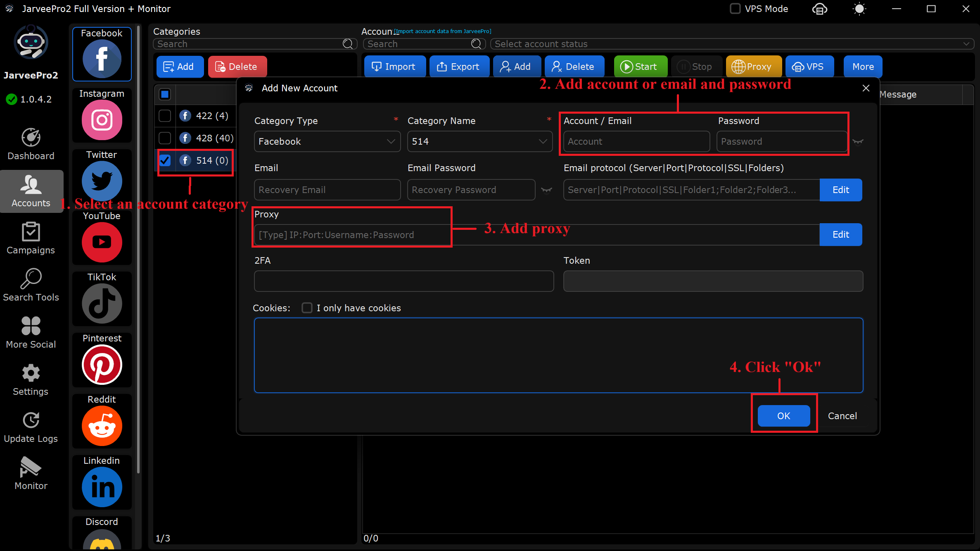Click the Proxy input field
The height and width of the screenshot is (551, 980).
(537, 235)
